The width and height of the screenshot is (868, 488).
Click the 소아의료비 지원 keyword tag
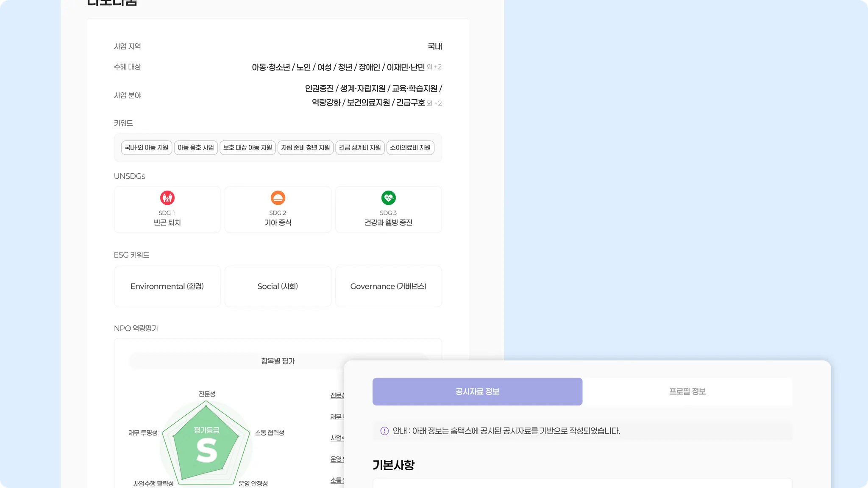point(410,147)
